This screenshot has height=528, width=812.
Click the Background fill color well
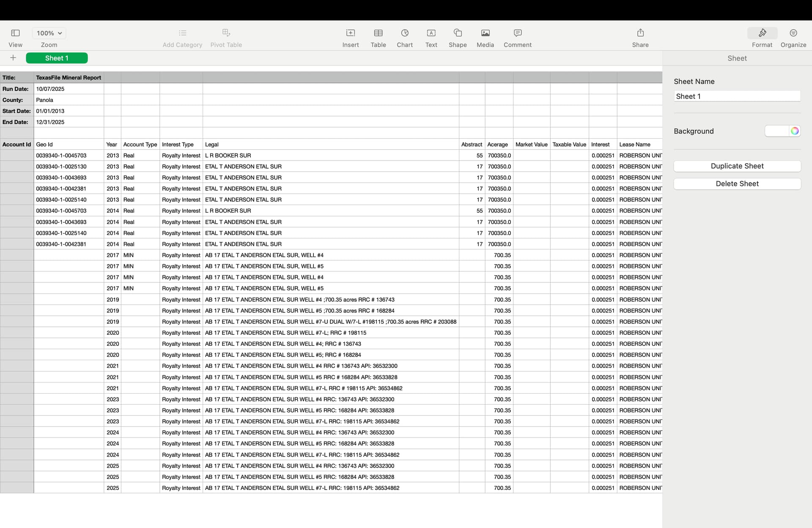point(777,131)
